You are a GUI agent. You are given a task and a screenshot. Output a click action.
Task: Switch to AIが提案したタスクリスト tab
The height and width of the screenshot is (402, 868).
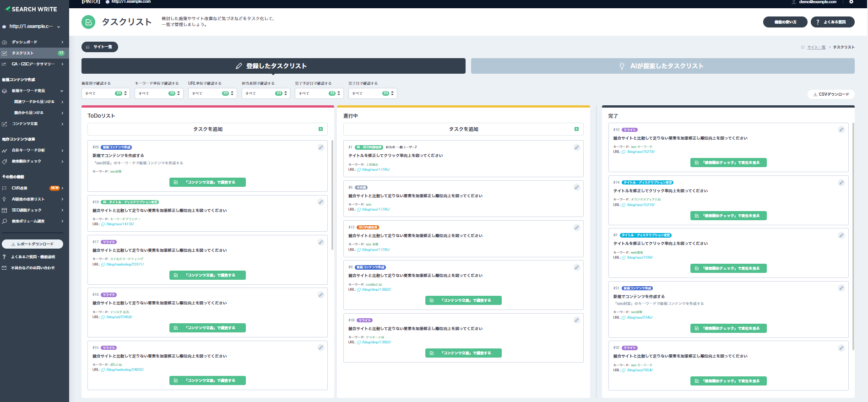[663, 66]
